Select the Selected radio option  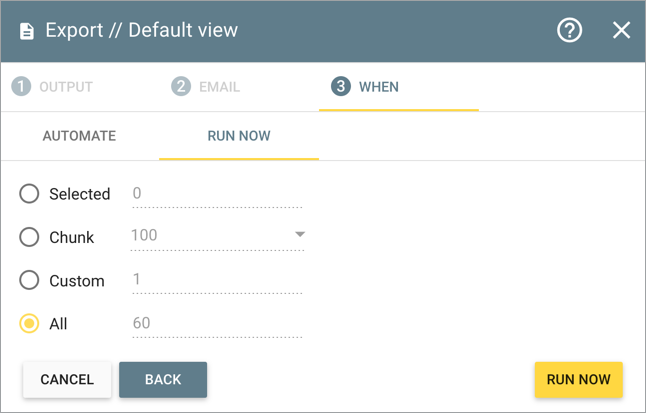coord(30,194)
